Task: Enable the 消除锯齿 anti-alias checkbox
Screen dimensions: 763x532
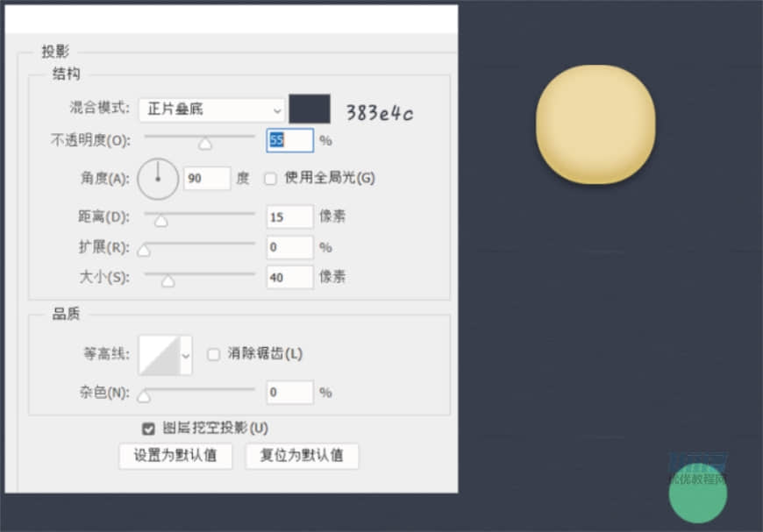Action: (x=214, y=354)
